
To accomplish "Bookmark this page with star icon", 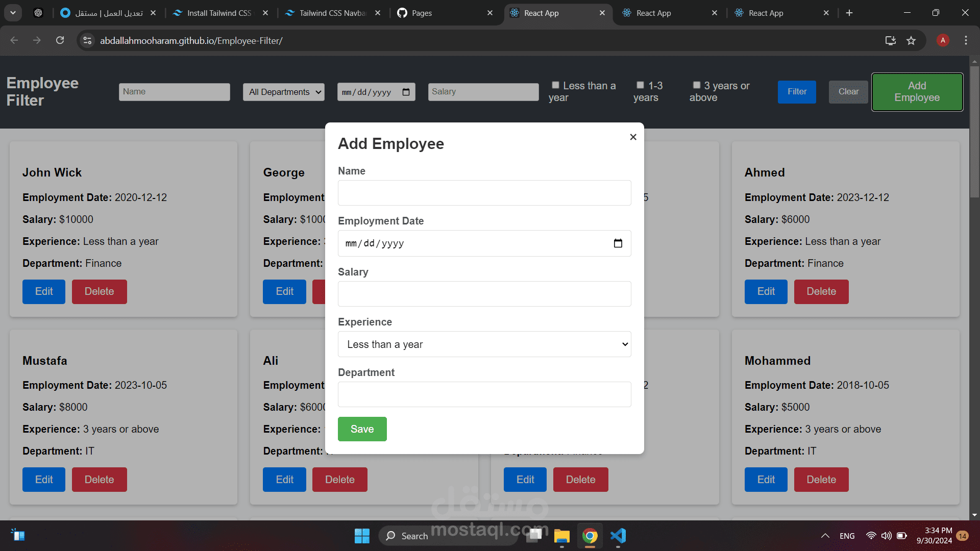I will [x=911, y=40].
